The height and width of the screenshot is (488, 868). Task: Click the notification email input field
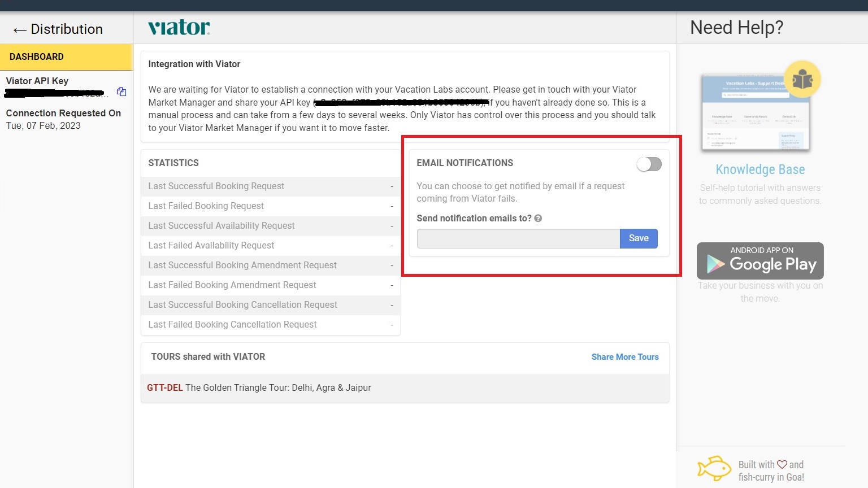pos(518,238)
